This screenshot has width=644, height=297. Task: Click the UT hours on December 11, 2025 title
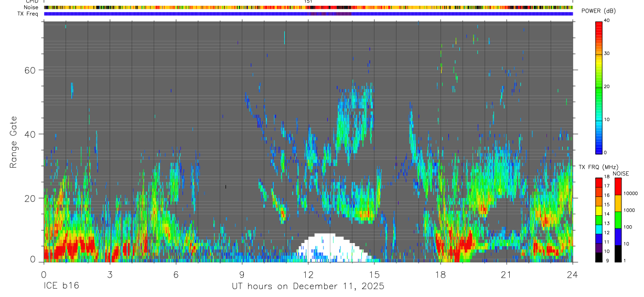click(x=308, y=287)
